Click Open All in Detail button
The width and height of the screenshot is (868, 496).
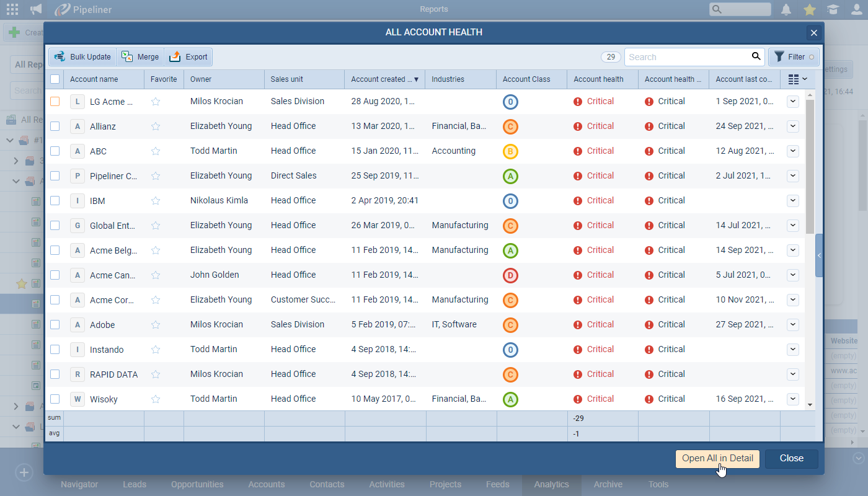click(717, 459)
